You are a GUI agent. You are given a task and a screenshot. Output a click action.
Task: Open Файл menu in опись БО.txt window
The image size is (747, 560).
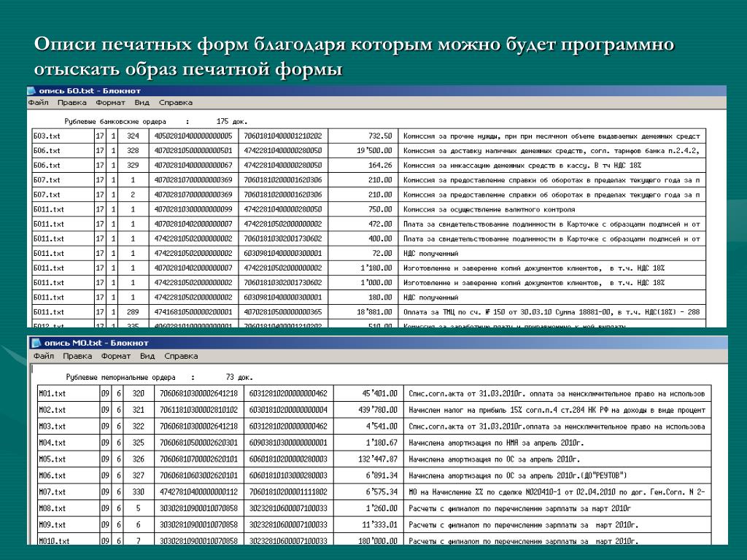click(x=38, y=102)
